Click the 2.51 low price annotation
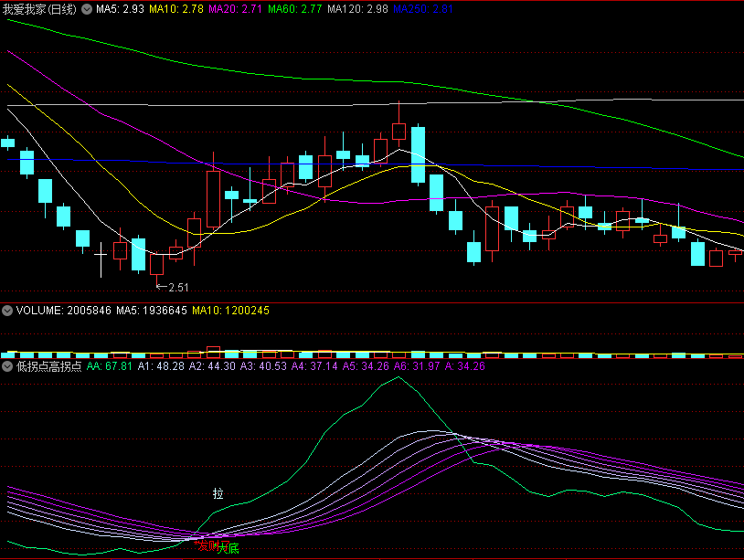 coord(172,288)
